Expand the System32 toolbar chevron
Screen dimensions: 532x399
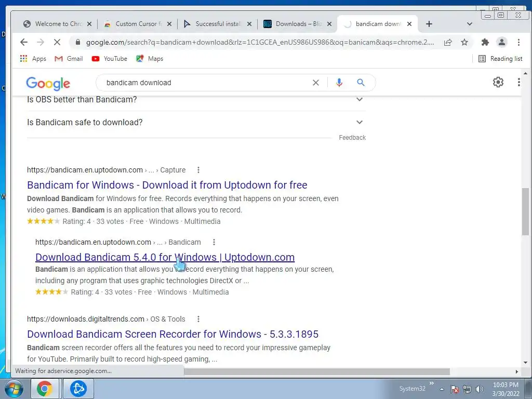(x=431, y=383)
